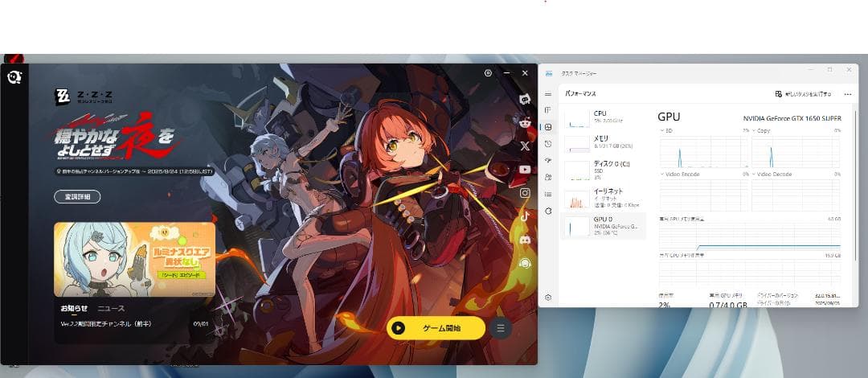This screenshot has width=868, height=378.
Task: Open Services page in Task Manager
Action: coord(548,212)
